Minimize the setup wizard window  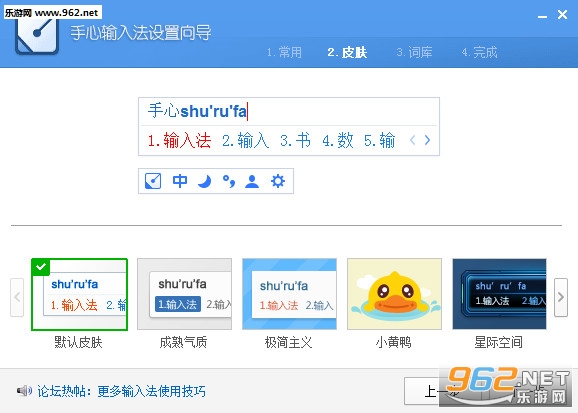click(542, 16)
